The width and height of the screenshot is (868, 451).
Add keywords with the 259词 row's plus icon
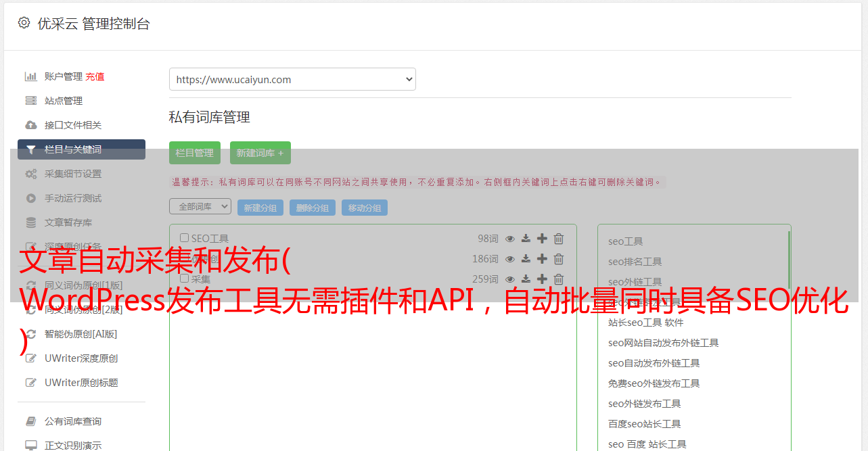[542, 279]
